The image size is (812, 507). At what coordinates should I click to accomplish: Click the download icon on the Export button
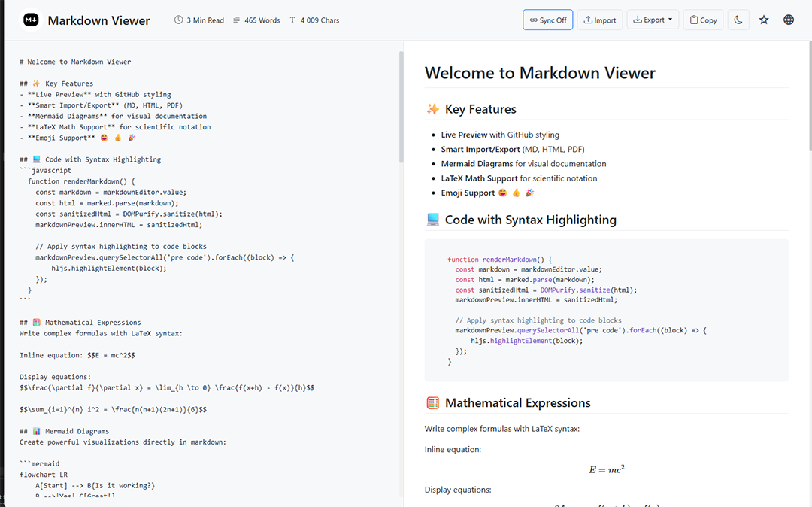639,19
